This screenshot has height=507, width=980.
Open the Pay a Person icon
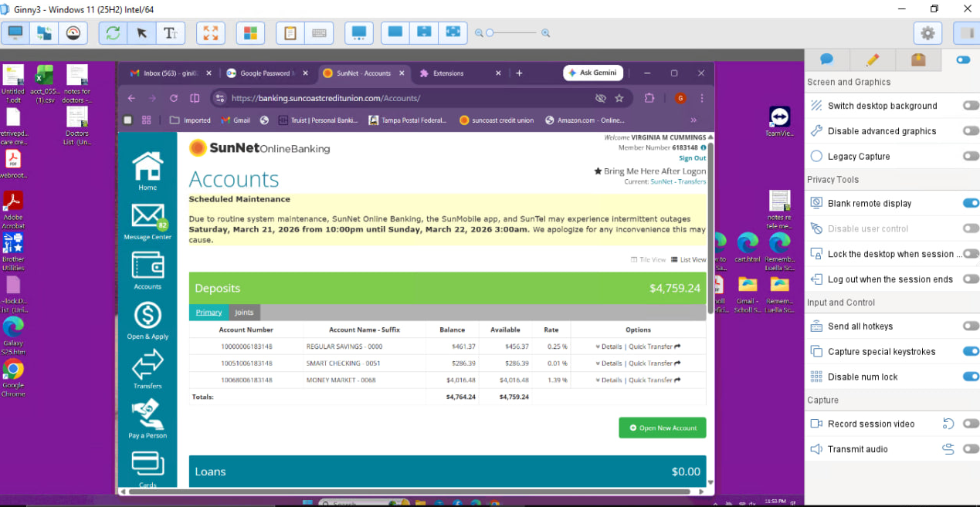coord(147,413)
